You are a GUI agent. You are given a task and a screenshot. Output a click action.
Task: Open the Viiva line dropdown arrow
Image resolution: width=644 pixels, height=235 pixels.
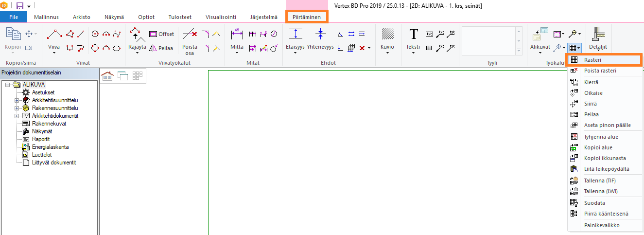point(54,53)
